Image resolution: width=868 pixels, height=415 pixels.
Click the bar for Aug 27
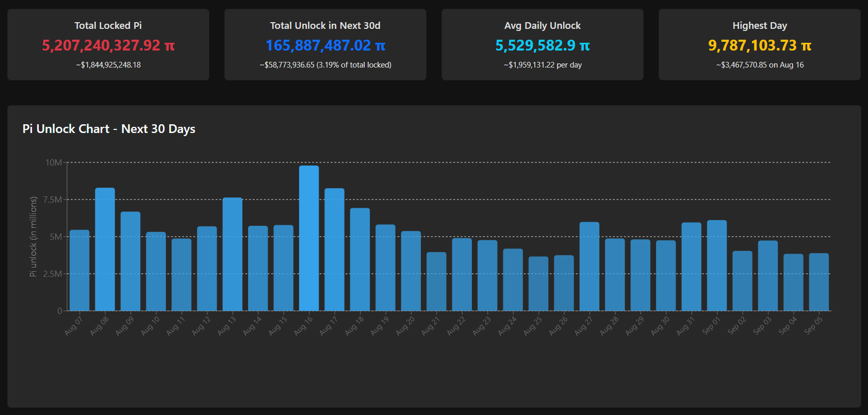coord(589,267)
